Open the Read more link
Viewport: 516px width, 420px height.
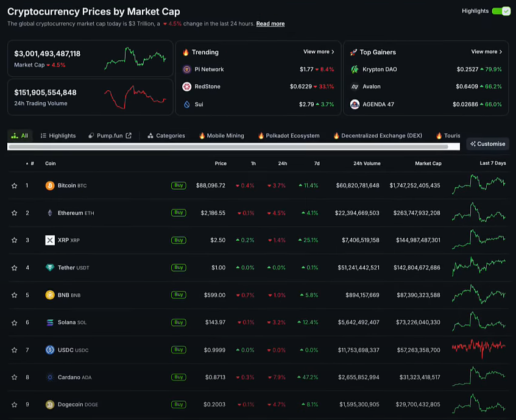[270, 24]
